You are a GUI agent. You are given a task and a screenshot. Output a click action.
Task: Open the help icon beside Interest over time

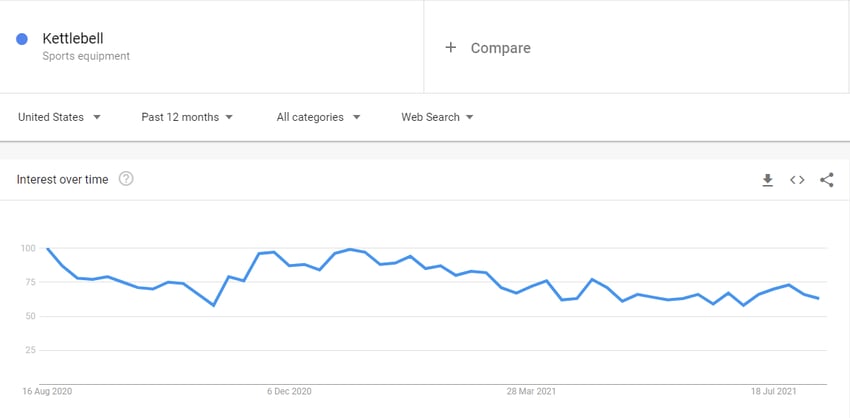click(x=126, y=179)
